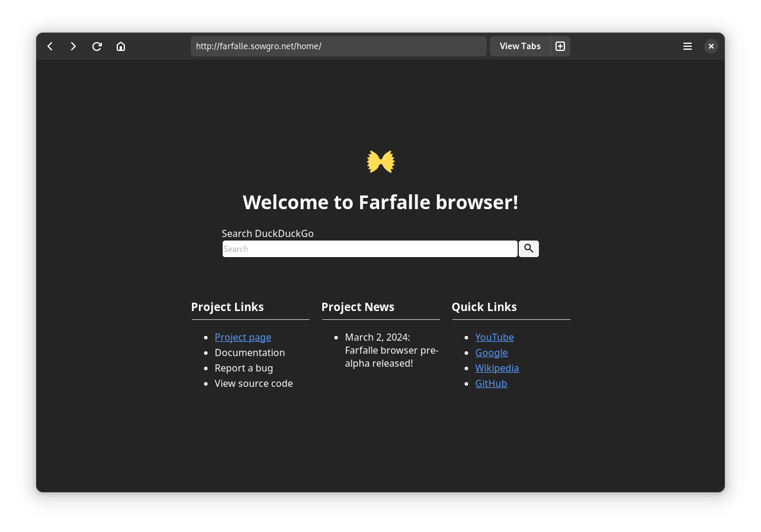The height and width of the screenshot is (532, 761).
Task: Close the browser window
Action: [x=711, y=46]
